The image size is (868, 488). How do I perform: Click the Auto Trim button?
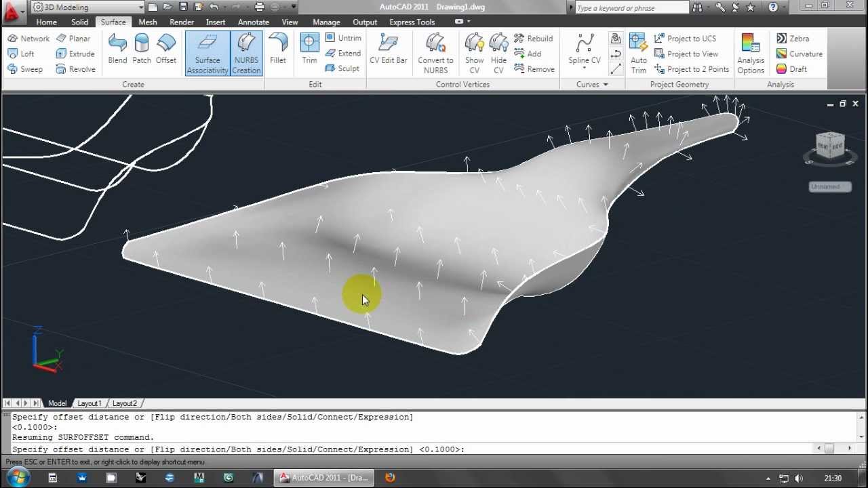pos(639,54)
